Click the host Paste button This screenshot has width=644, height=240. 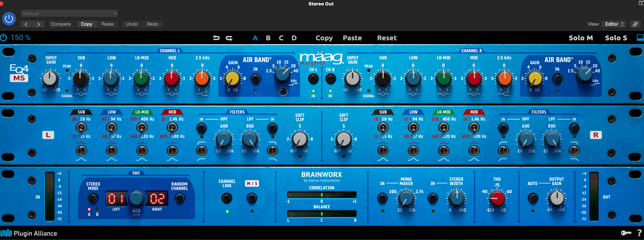pyautogui.click(x=107, y=24)
